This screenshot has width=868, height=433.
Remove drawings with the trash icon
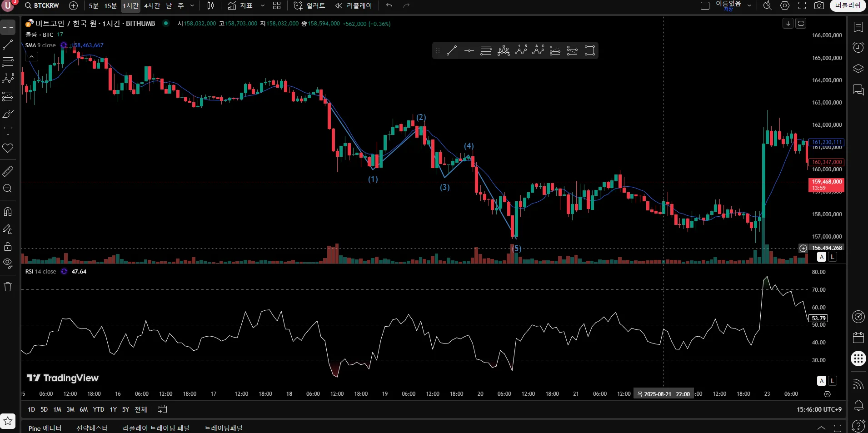click(x=8, y=287)
